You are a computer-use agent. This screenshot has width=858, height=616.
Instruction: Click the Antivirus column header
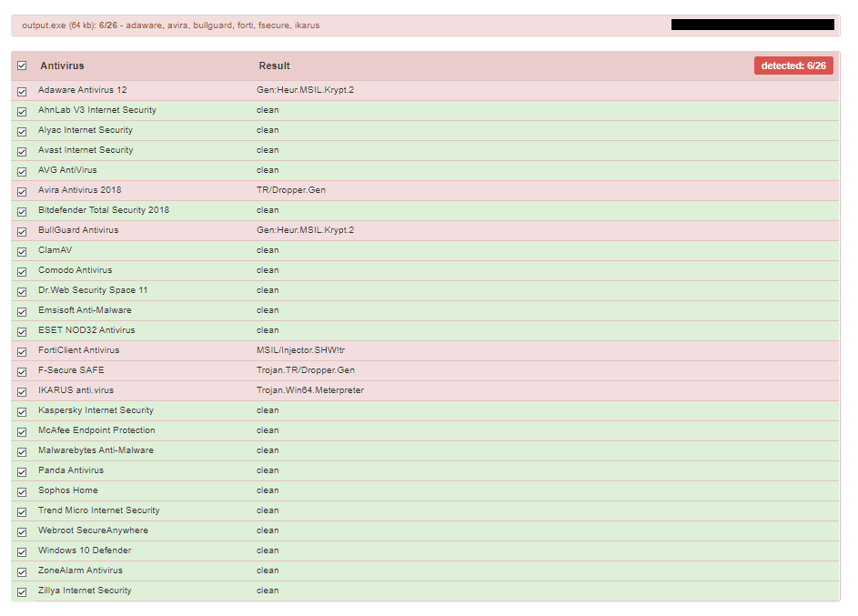click(62, 66)
